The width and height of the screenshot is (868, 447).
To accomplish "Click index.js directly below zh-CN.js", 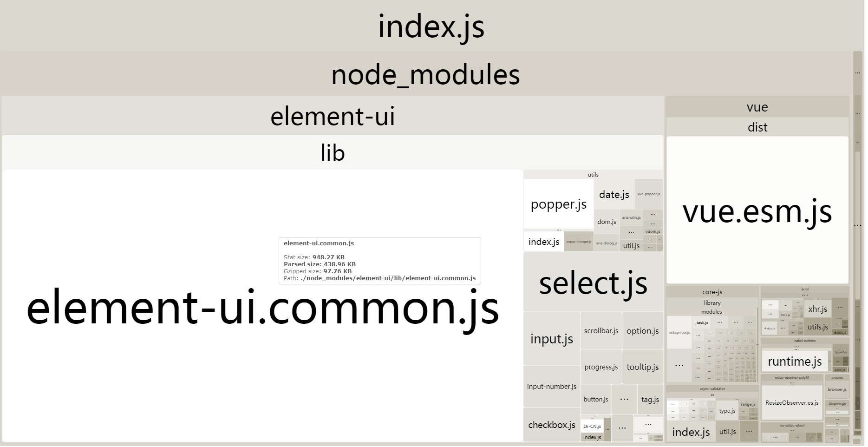I will click(592, 437).
